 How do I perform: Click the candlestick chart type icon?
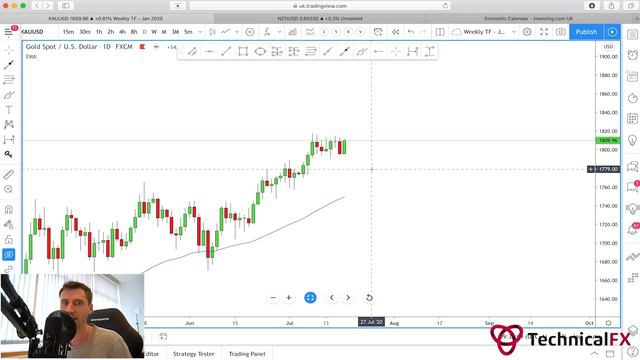212,32
